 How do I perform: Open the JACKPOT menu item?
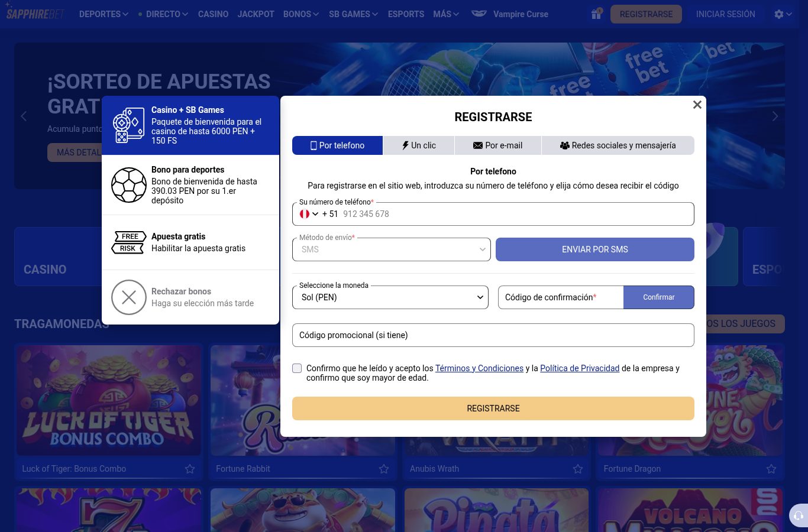click(x=256, y=14)
